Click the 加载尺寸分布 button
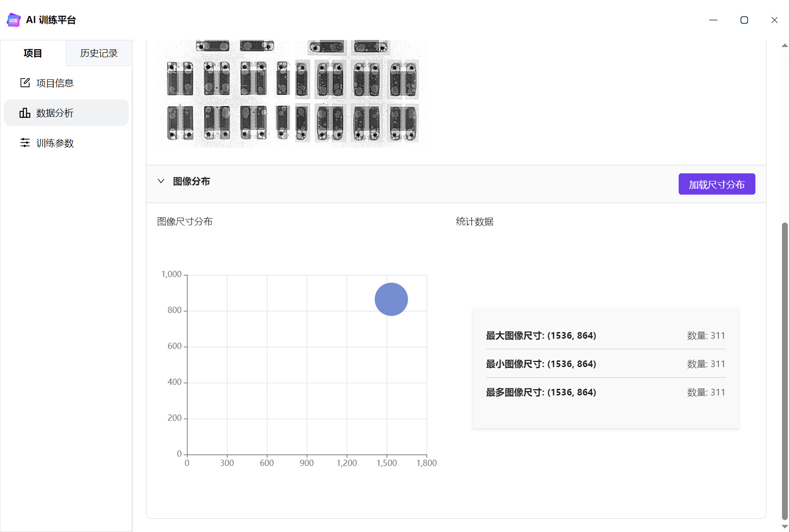The height and width of the screenshot is (532, 790). pyautogui.click(x=716, y=184)
